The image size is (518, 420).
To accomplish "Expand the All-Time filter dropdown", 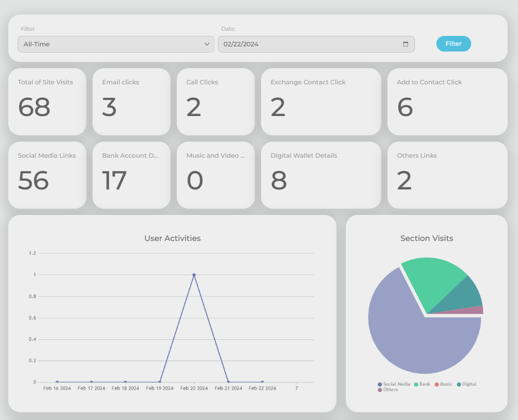I will pos(116,44).
